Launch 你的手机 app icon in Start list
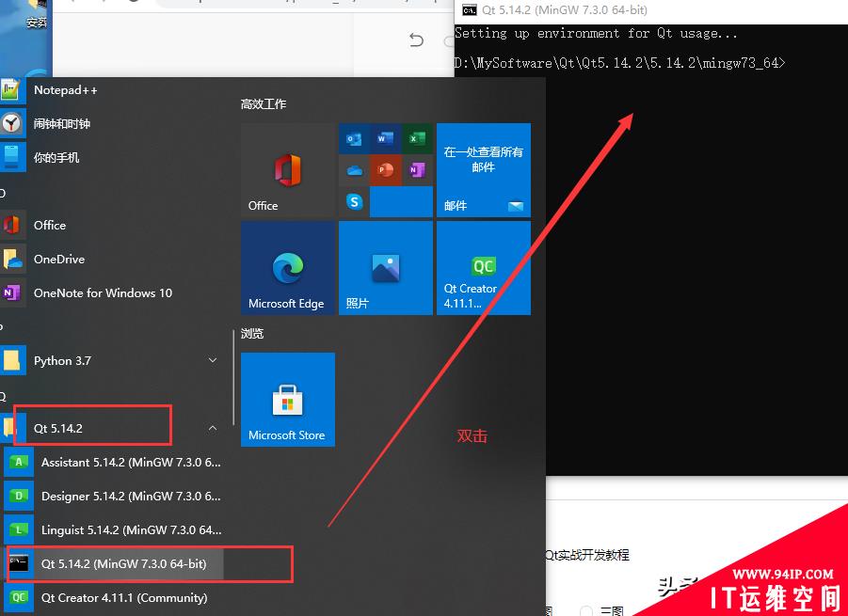This screenshot has height=616, width=848. (x=12, y=158)
